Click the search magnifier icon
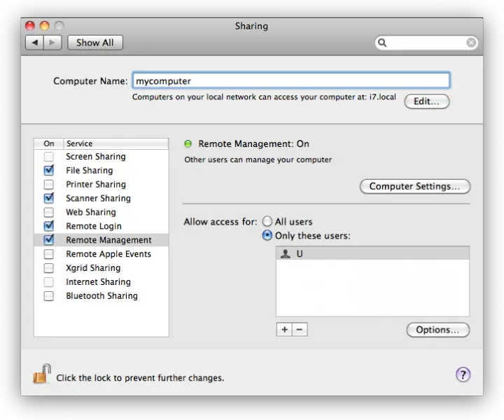The image size is (504, 420). [382, 43]
